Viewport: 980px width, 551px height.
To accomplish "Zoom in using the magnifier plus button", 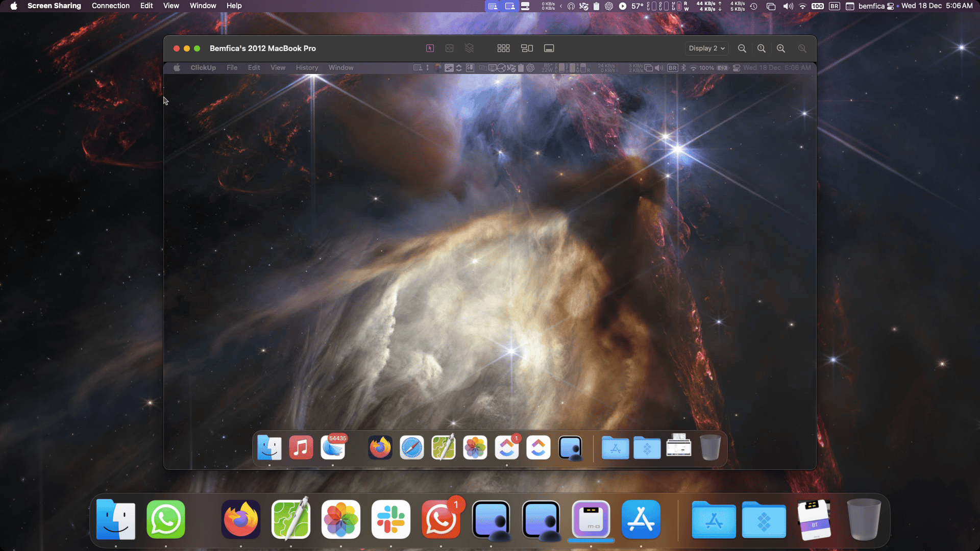I will pyautogui.click(x=780, y=48).
